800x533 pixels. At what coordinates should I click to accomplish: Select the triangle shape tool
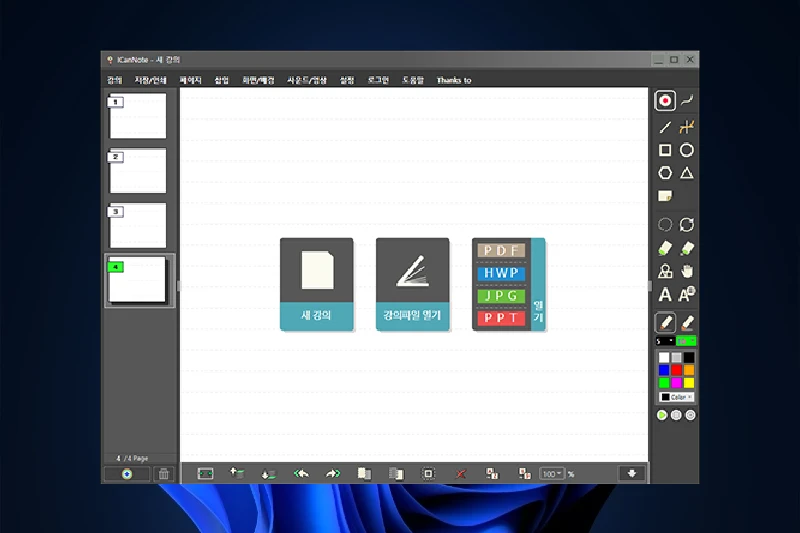point(687,174)
